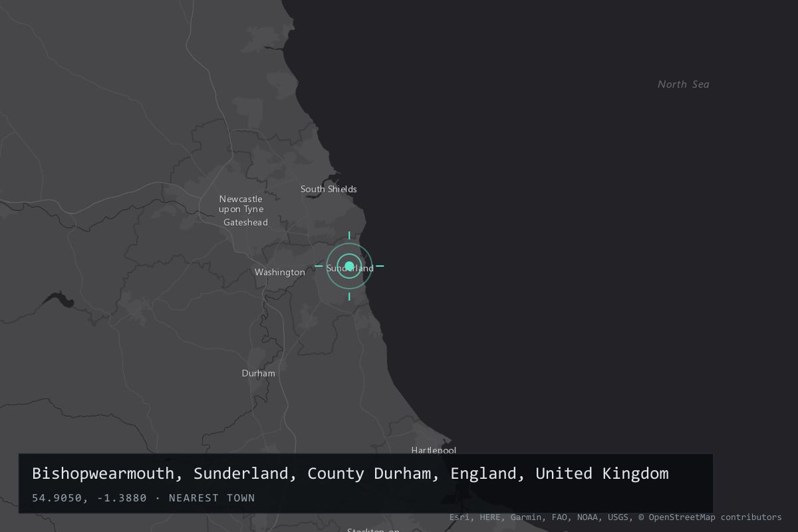Viewport: 798px width, 532px height.
Task: Click the teal location marker on Sunderland
Action: click(x=349, y=266)
